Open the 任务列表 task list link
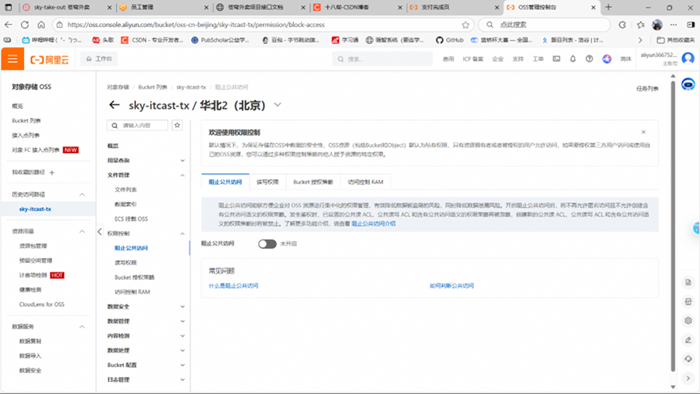This screenshot has height=394, width=700. 647,89
